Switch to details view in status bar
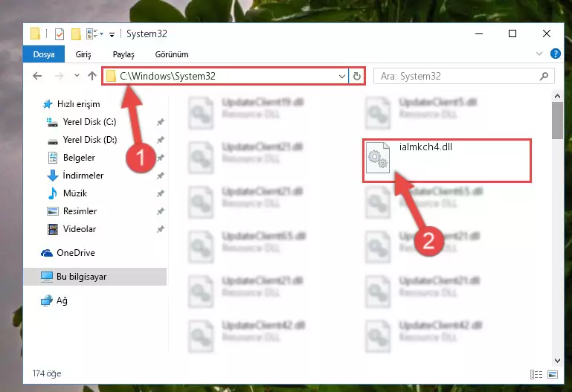The image size is (572, 392). (x=536, y=374)
